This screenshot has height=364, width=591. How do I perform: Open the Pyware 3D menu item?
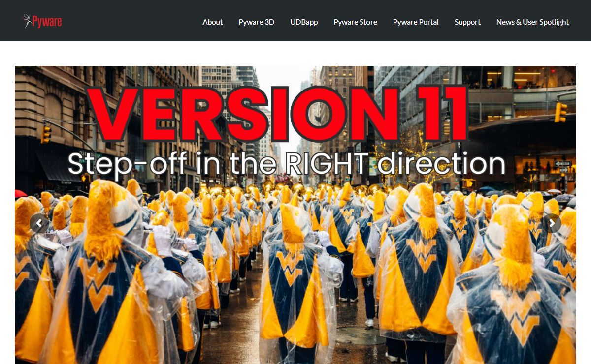pos(257,22)
